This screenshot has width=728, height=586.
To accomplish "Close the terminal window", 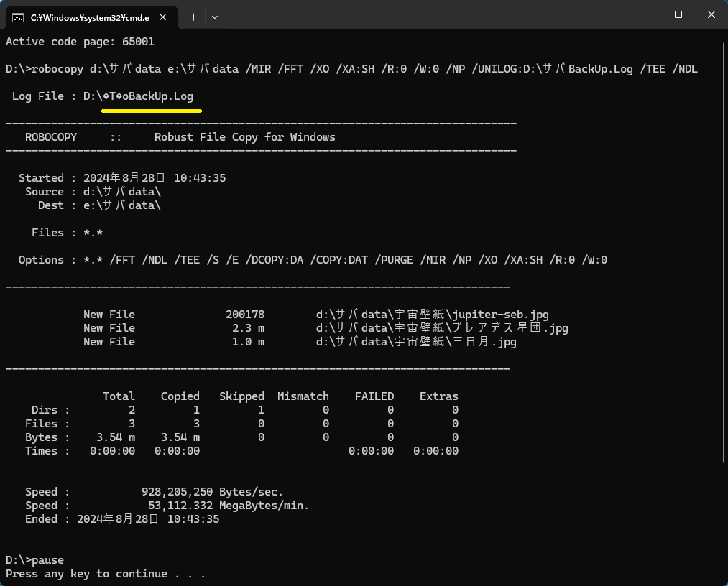I will [x=711, y=14].
